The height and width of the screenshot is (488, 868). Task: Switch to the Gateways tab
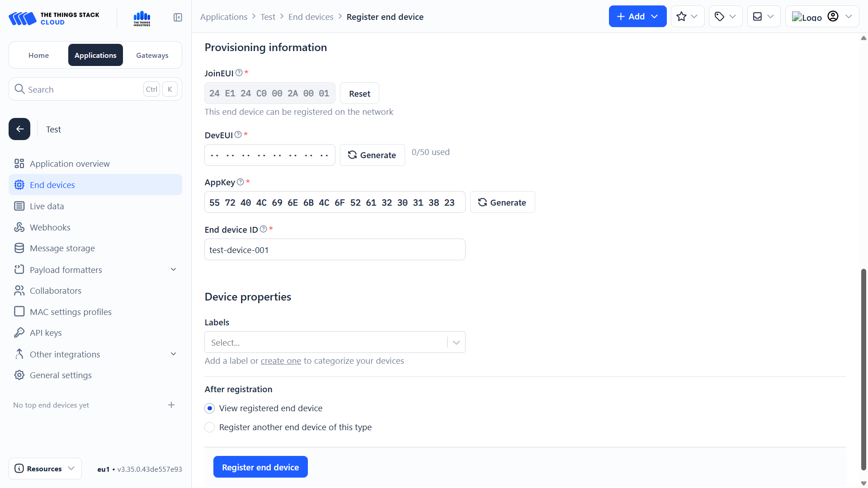tap(152, 55)
